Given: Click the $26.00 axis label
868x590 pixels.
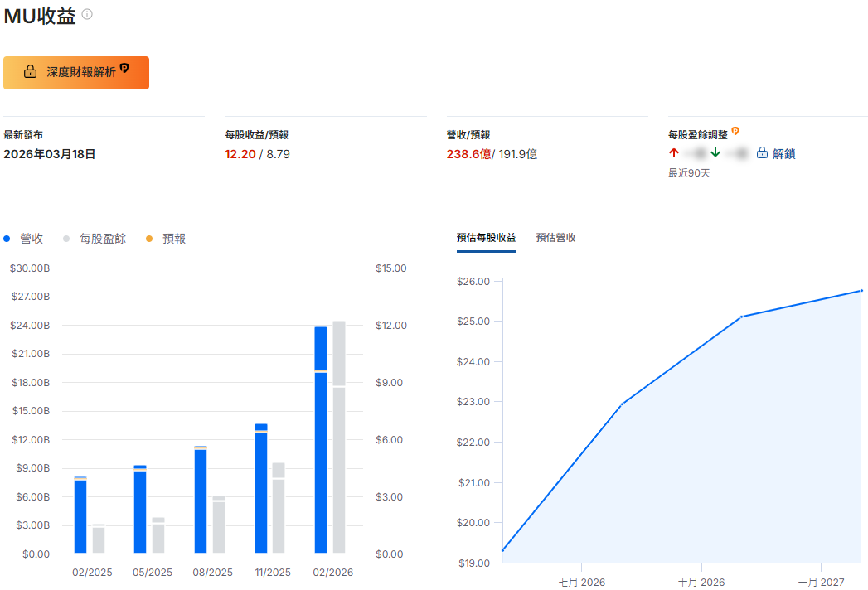Looking at the screenshot, I should (x=473, y=282).
